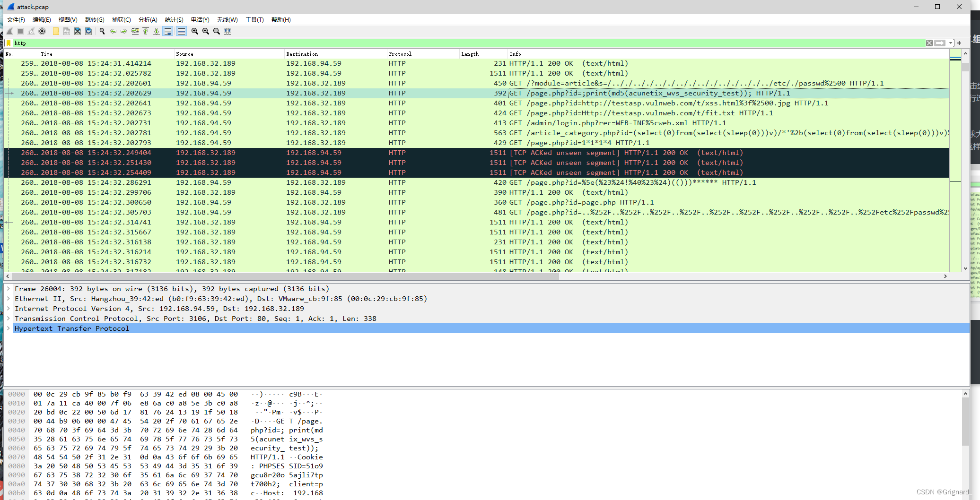Open the 文件(F) menu
The image size is (980, 500).
(16, 20)
